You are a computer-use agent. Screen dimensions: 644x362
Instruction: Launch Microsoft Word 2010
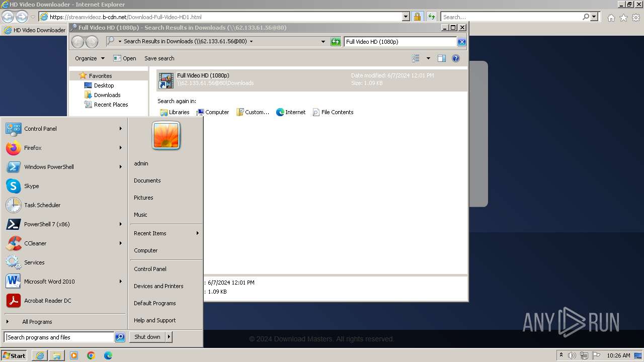tap(64, 282)
